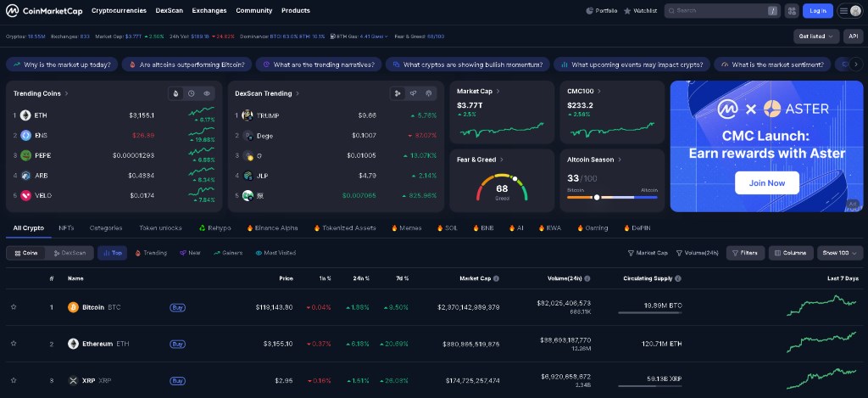Viewport: 868px width, 398px height.
Task: Select first tab icon in DexScan Trending card
Action: pos(398,93)
